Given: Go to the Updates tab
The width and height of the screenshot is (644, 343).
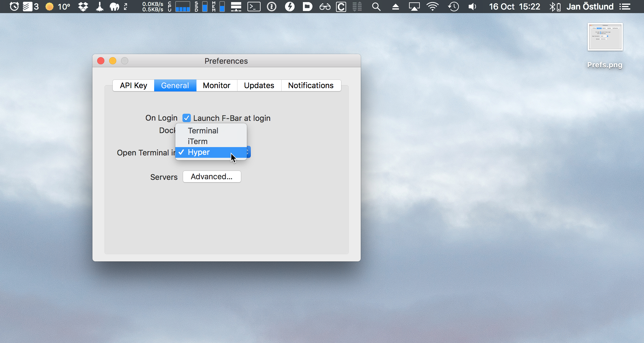Looking at the screenshot, I should coord(259,85).
